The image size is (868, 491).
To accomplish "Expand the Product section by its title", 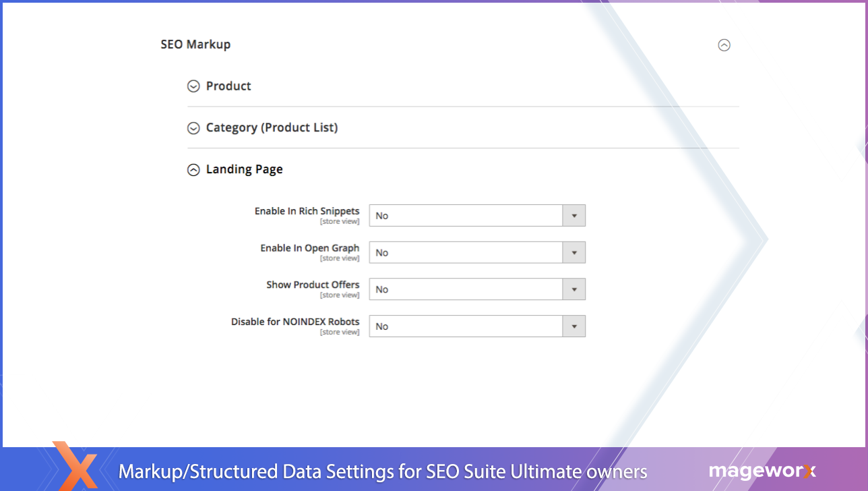I will tap(228, 86).
